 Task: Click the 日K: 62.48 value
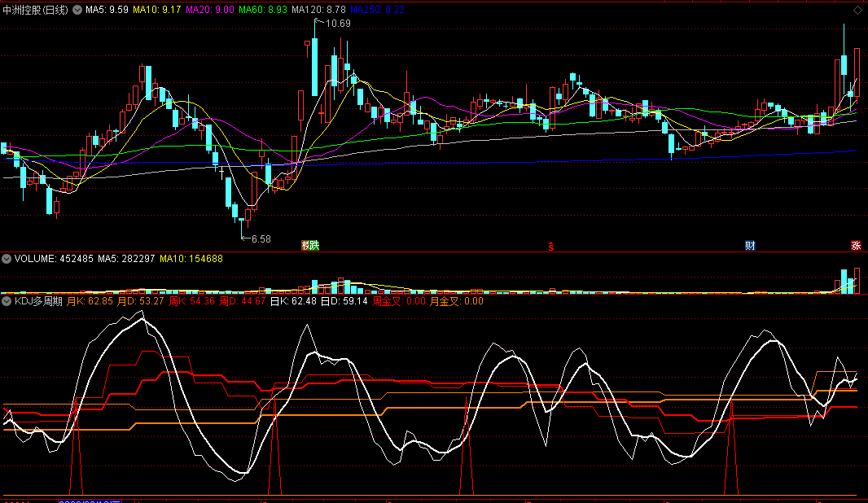pos(293,301)
